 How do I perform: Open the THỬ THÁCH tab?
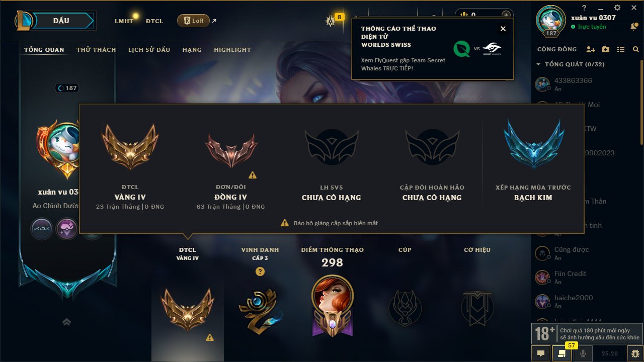point(96,50)
